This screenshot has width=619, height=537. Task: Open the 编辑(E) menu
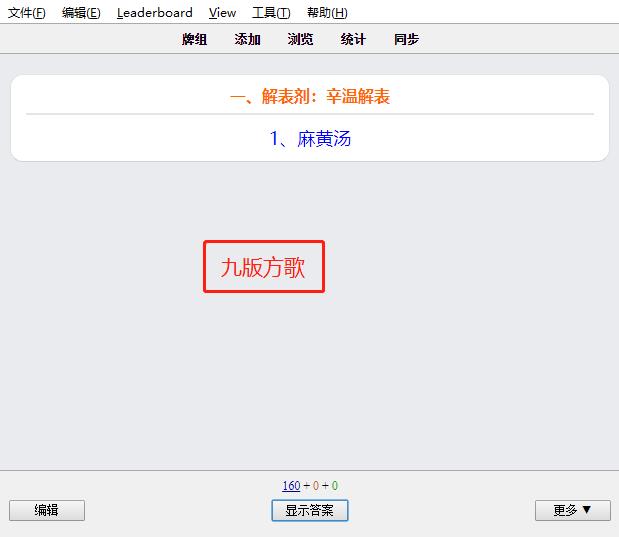click(x=81, y=13)
